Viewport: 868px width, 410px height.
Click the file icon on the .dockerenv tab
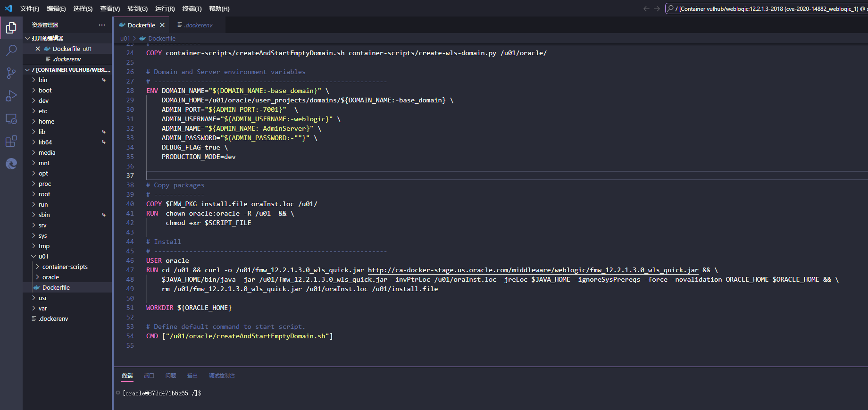pos(180,25)
